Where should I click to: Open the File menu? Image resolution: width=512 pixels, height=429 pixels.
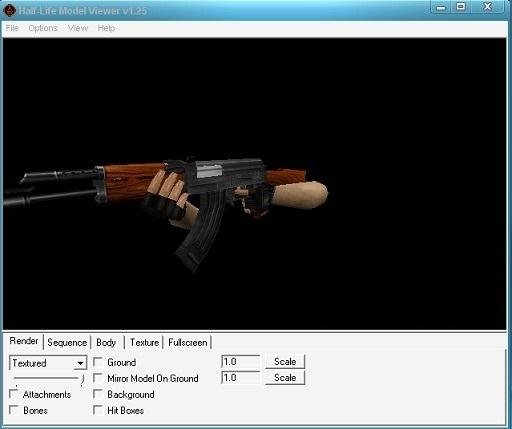point(12,28)
